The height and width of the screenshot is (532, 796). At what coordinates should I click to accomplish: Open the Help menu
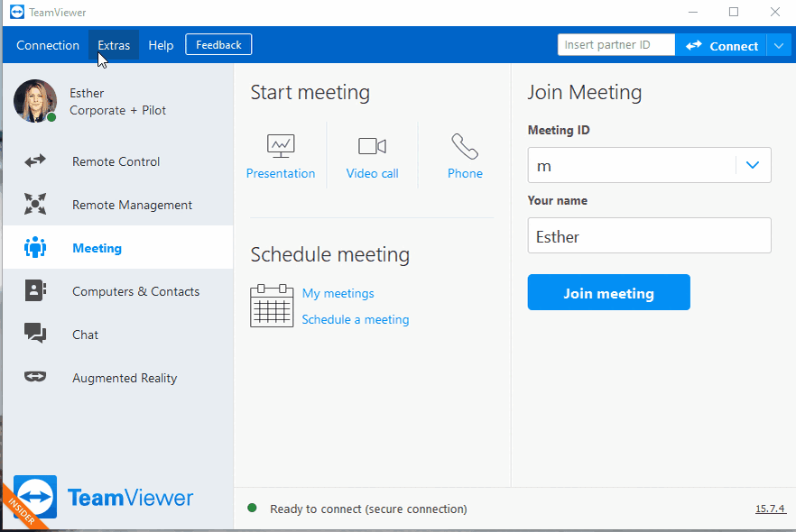(x=161, y=45)
